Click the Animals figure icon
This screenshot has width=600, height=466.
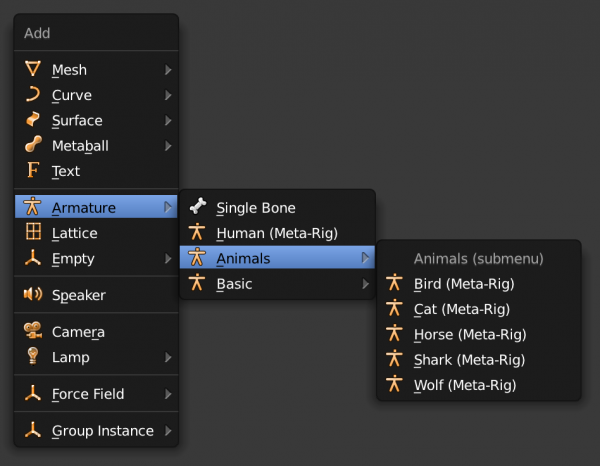pyautogui.click(x=197, y=257)
